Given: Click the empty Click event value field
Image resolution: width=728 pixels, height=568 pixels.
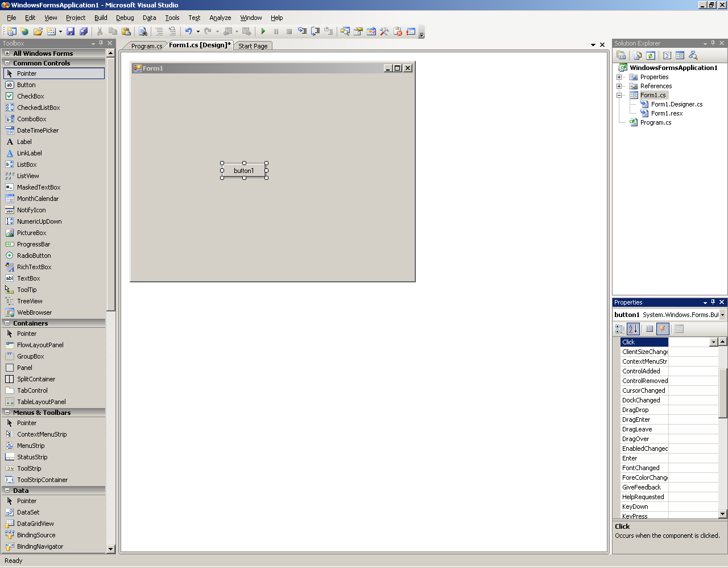Looking at the screenshot, I should click(689, 342).
